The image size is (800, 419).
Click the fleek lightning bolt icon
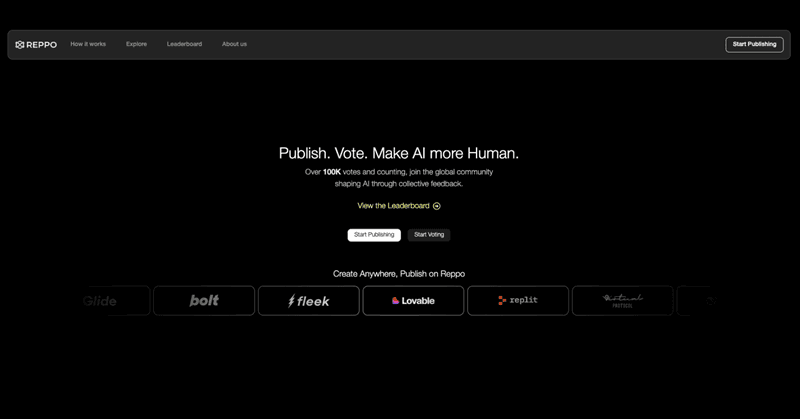(291, 301)
